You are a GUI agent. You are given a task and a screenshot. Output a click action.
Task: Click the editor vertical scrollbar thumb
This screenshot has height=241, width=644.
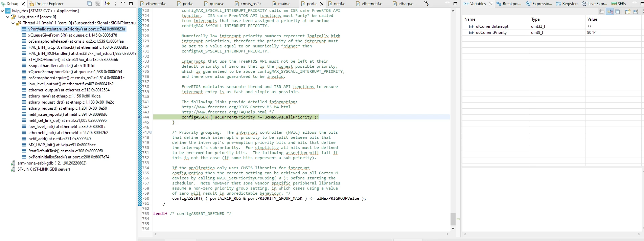pos(453,219)
